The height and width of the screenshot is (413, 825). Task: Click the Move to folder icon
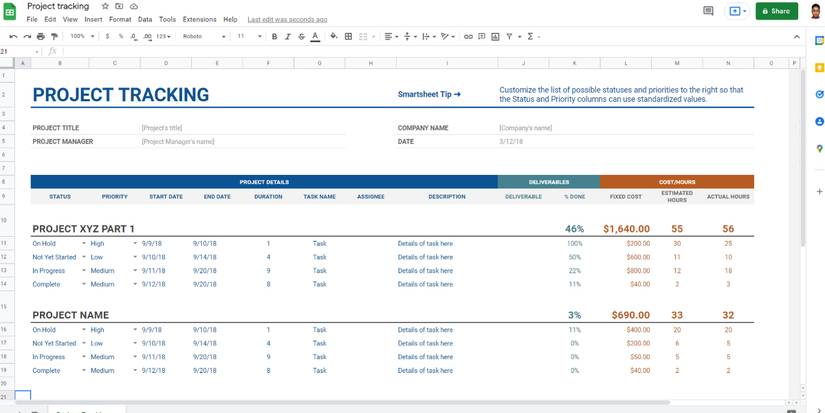[x=119, y=6]
